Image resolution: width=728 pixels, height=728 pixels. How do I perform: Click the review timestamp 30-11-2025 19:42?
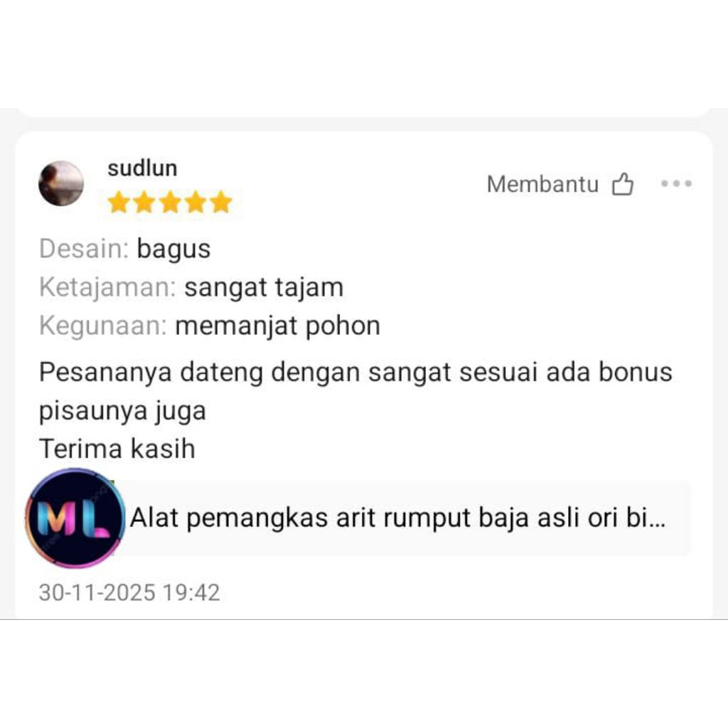pos(129,592)
